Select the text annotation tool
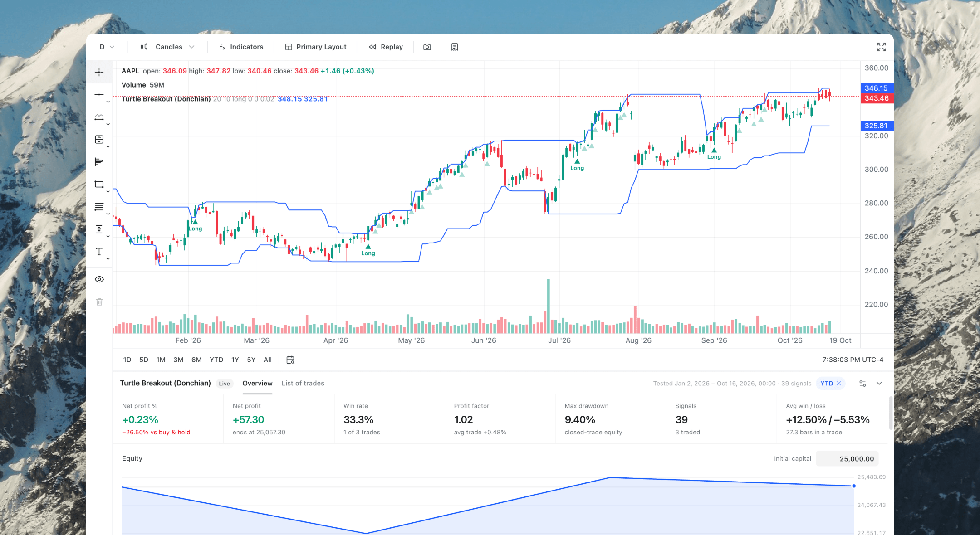Screen dimensions: 980x535 pyautogui.click(x=99, y=252)
